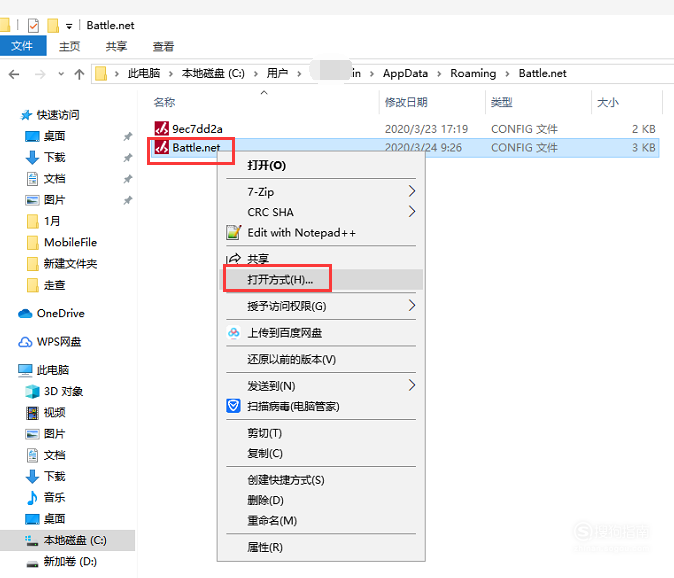Unpin 桌面 via its pin icon
Viewport: 674px width, 578px height.
[x=128, y=137]
